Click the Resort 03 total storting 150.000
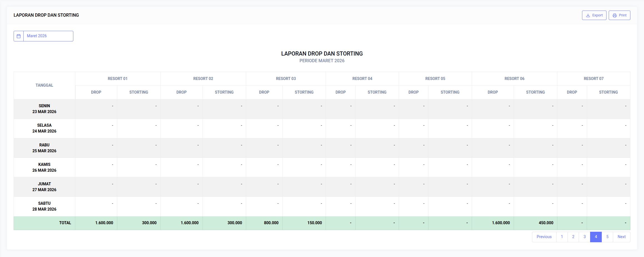The height and width of the screenshot is (257, 644). [x=314, y=223]
